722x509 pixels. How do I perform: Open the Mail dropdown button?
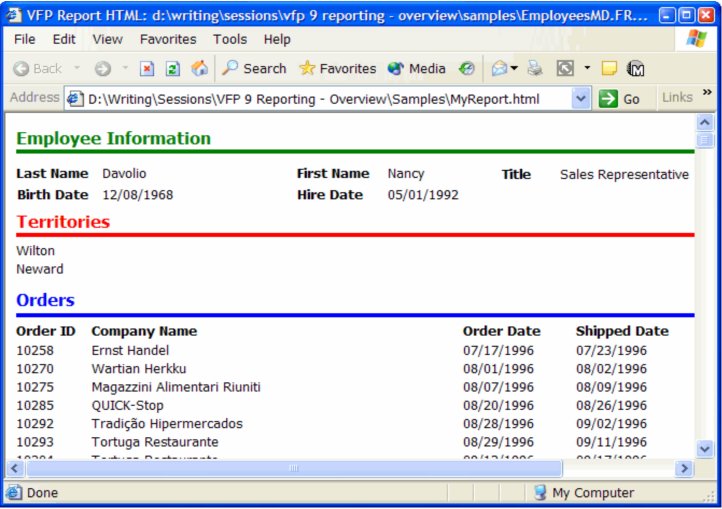[504, 69]
